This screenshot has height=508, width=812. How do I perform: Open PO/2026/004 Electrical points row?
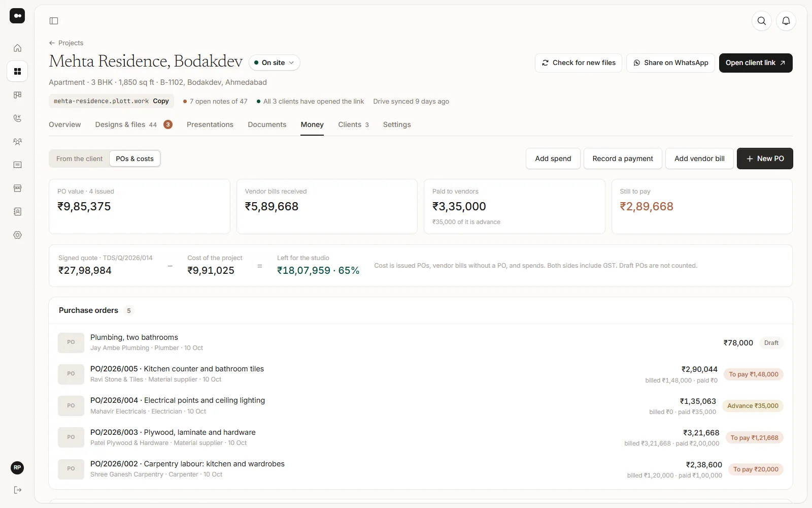421,406
